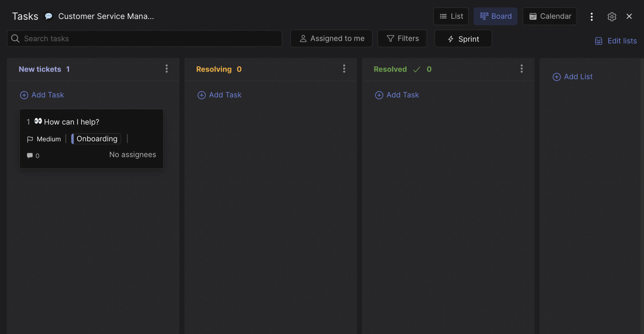This screenshot has width=644, height=334.
Task: Click the Sprint lightning bolt icon
Action: click(x=450, y=39)
